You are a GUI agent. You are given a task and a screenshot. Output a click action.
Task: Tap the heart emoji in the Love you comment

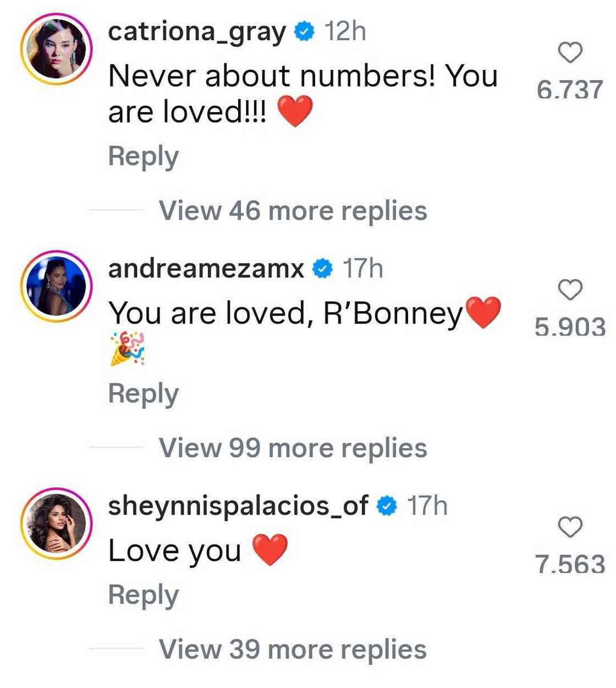tap(269, 549)
